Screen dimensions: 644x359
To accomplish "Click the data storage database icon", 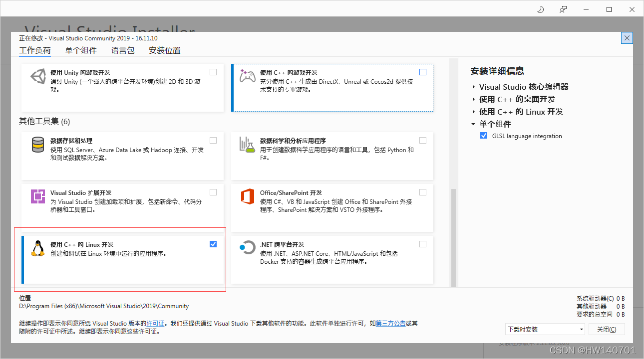I will coord(38,145).
